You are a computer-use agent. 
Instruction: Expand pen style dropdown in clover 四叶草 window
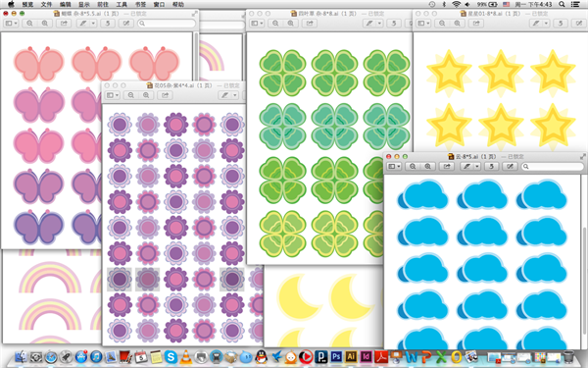tap(379, 24)
